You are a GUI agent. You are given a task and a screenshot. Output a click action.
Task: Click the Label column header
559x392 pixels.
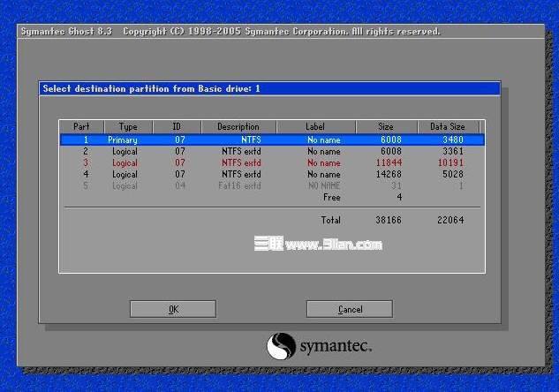coord(315,126)
